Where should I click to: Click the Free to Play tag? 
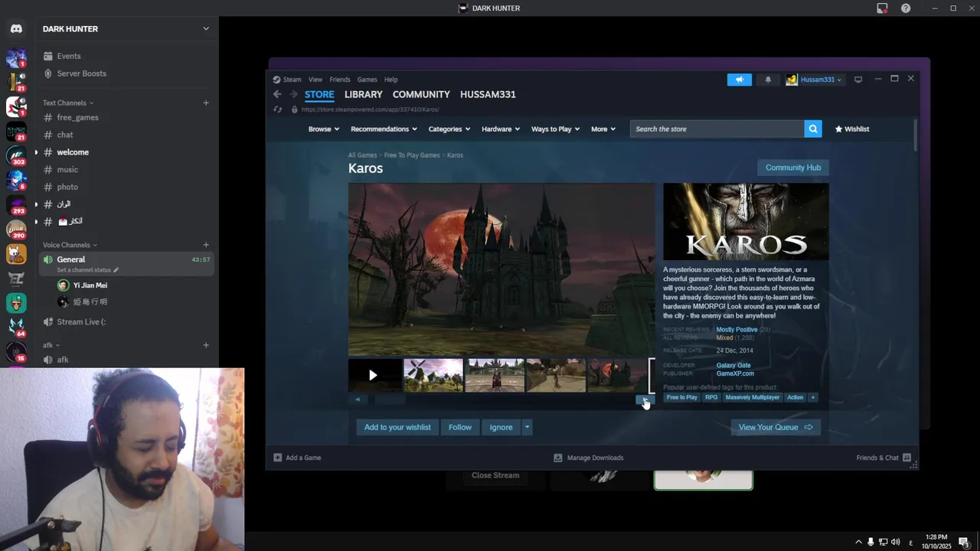click(681, 397)
